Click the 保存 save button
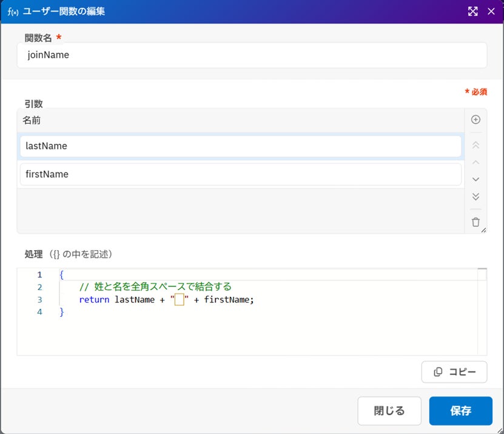504x434 pixels. pyautogui.click(x=460, y=411)
